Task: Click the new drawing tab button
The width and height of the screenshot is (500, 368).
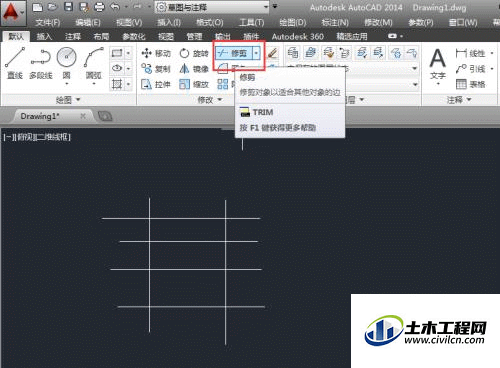Action: click(105, 116)
